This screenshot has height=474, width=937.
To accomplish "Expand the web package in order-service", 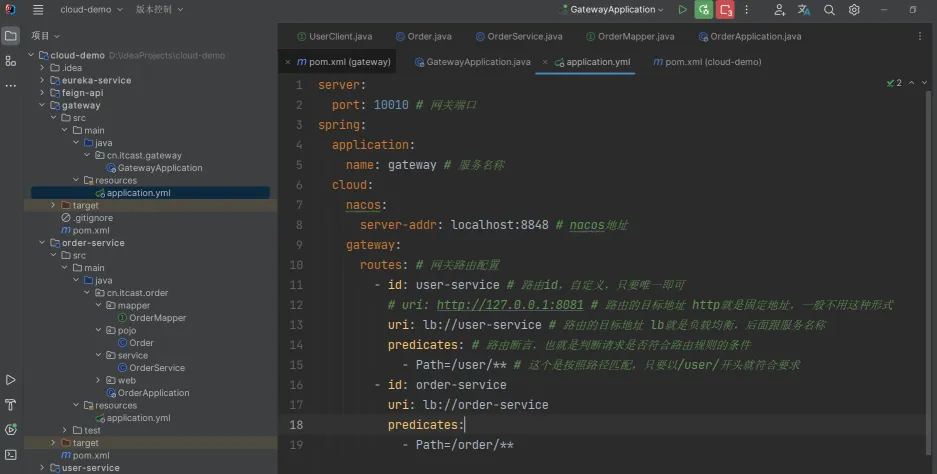I will point(98,380).
